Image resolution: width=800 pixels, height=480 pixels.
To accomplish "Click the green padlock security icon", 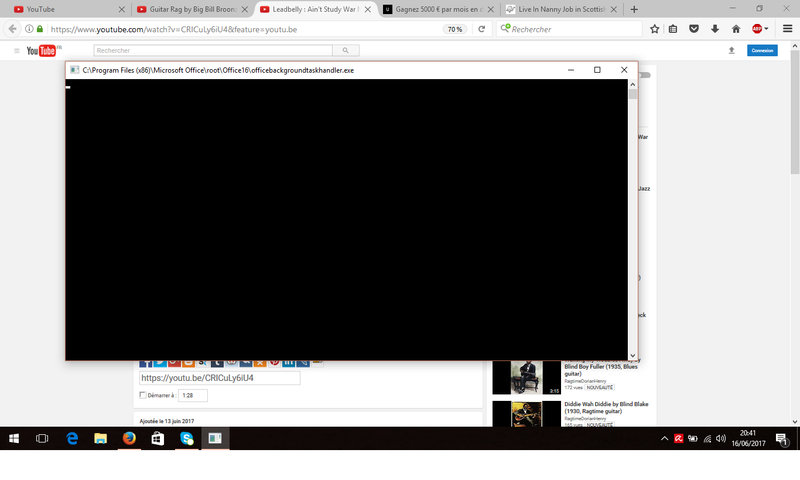I will 40,29.
